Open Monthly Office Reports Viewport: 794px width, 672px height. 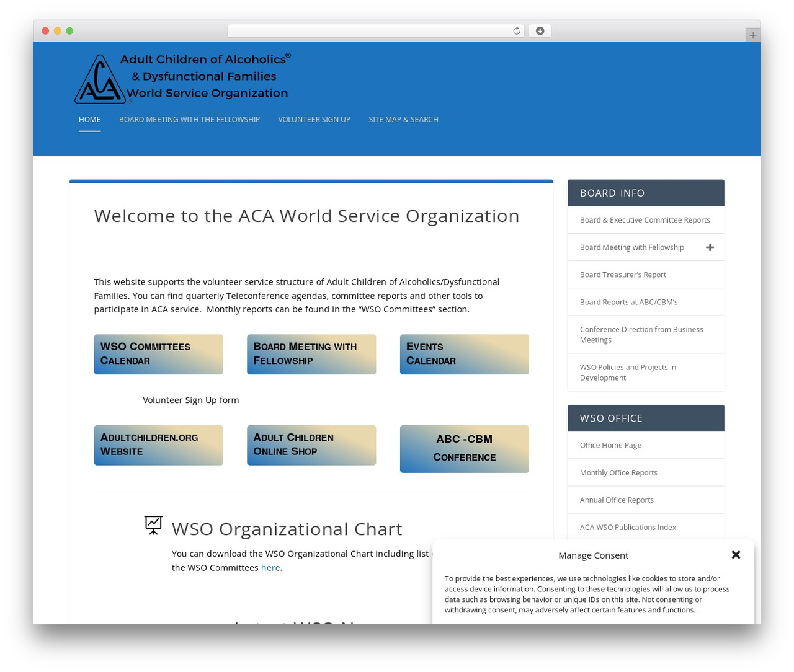[618, 472]
